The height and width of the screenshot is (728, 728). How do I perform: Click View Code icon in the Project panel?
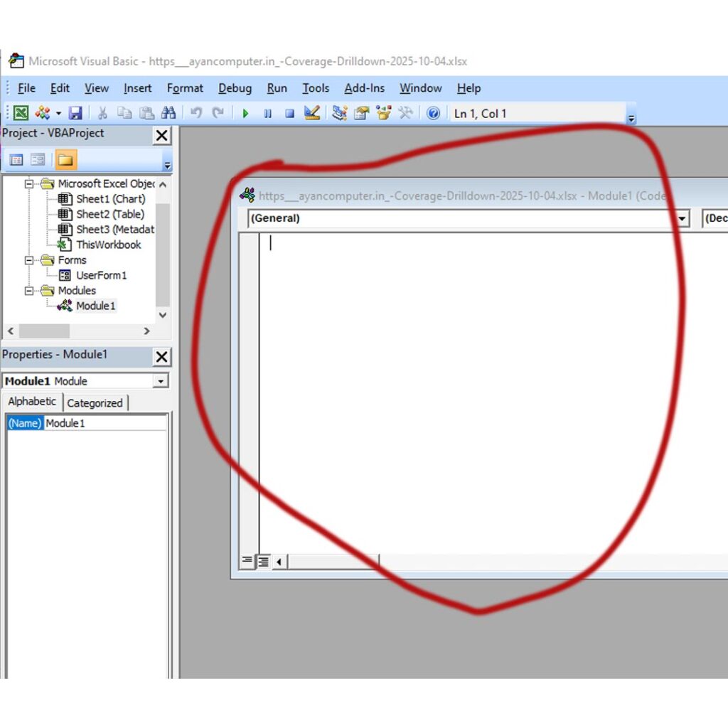pyautogui.click(x=16, y=160)
